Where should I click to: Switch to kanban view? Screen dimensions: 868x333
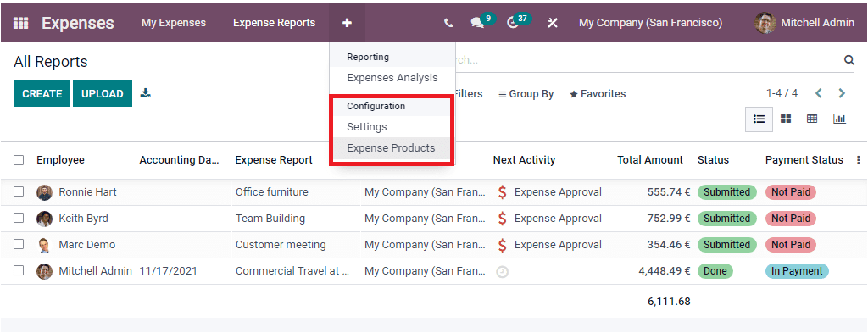point(786,119)
